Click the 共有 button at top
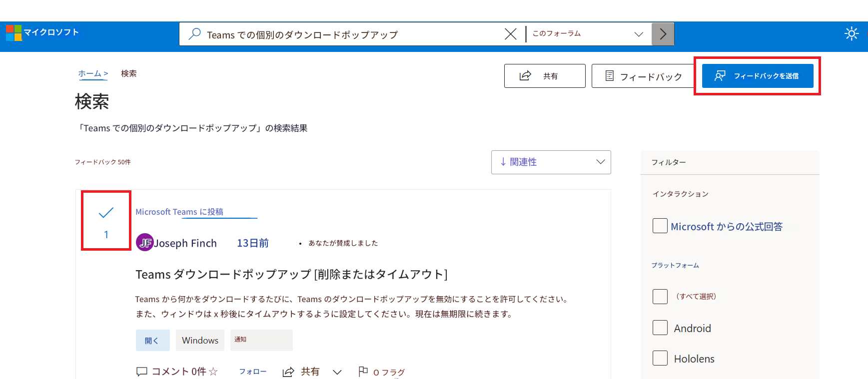868x379 pixels. [545, 76]
